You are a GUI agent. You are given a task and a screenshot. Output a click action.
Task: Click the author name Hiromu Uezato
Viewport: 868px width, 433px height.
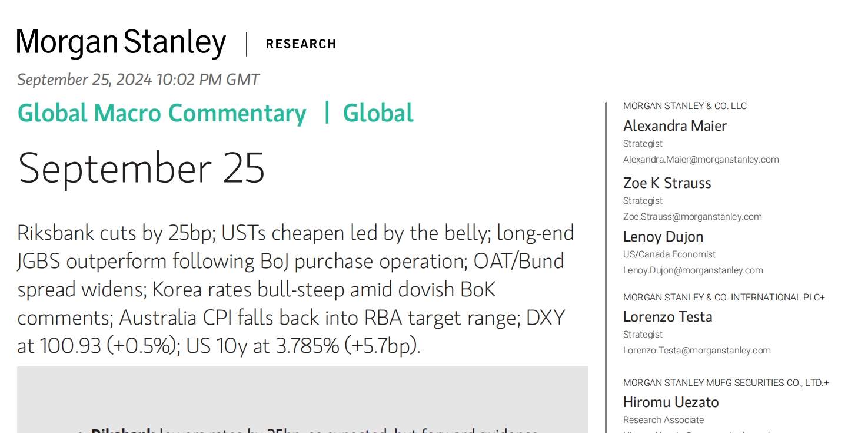671,402
